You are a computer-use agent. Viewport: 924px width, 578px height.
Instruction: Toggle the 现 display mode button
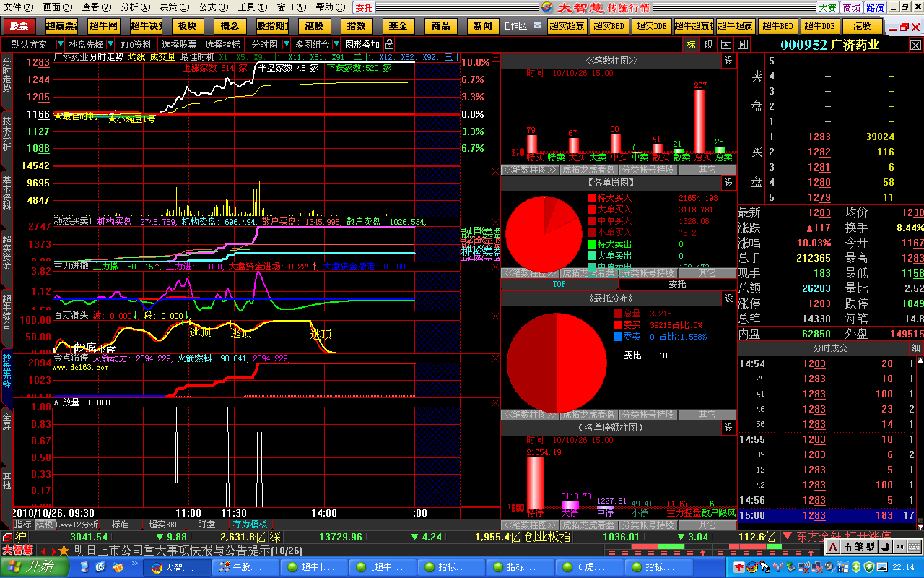(708, 44)
